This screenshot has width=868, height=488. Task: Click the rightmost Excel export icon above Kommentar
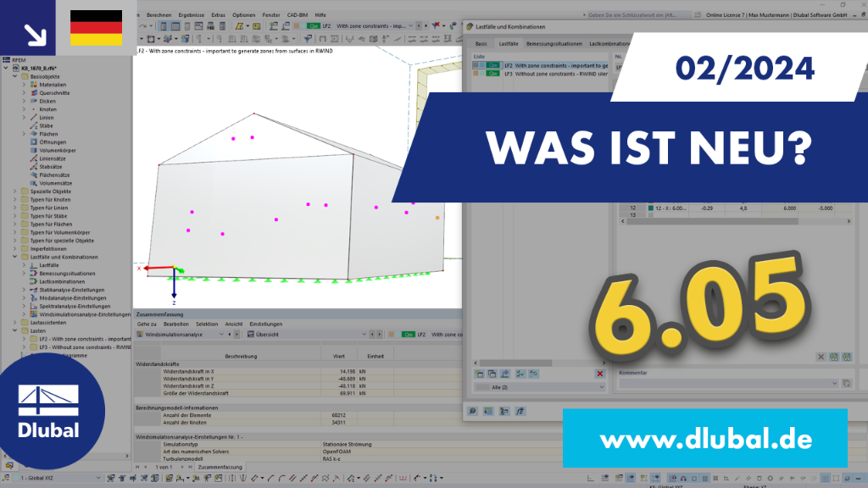(x=847, y=357)
